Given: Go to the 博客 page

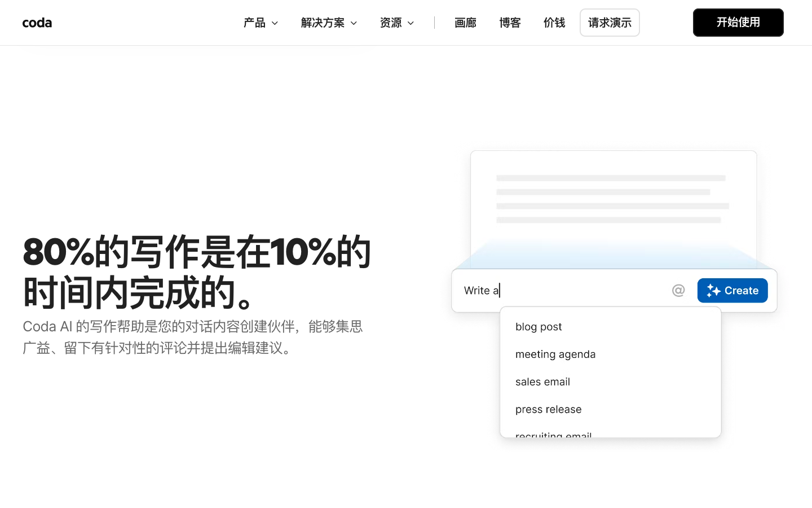Looking at the screenshot, I should [510, 23].
